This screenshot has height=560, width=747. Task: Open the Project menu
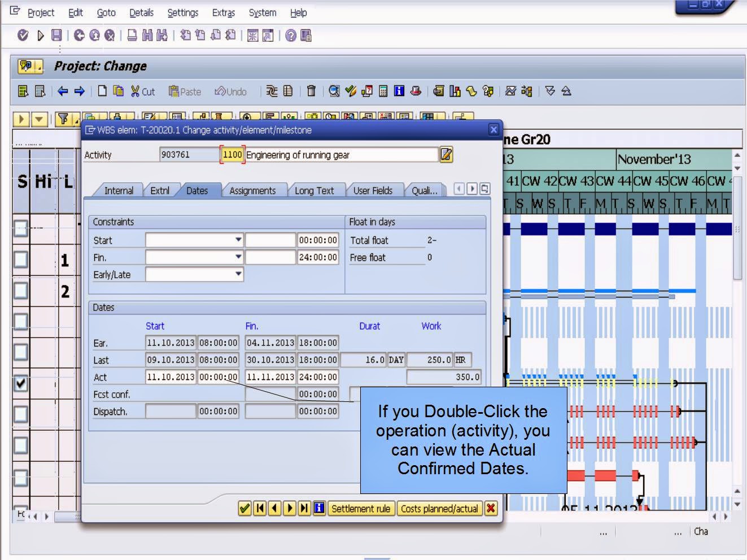[x=41, y=12]
